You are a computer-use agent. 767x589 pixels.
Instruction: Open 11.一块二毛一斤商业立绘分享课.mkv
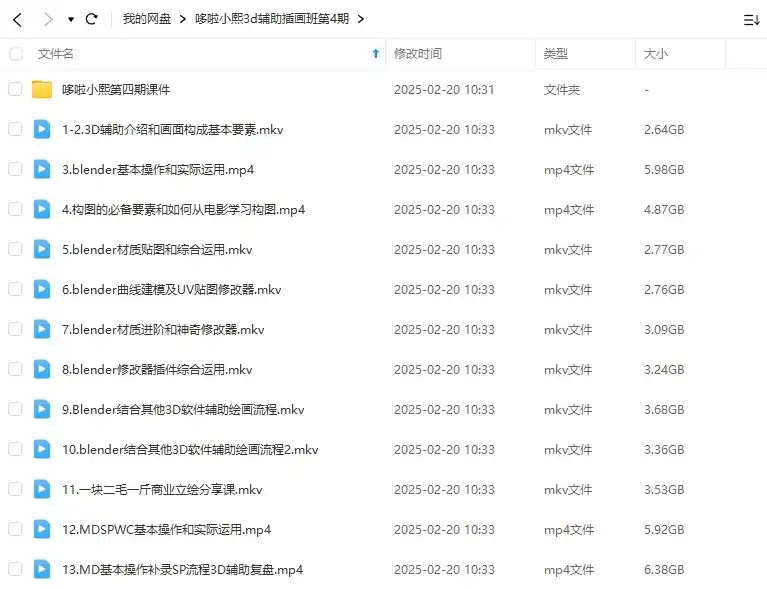pos(162,490)
